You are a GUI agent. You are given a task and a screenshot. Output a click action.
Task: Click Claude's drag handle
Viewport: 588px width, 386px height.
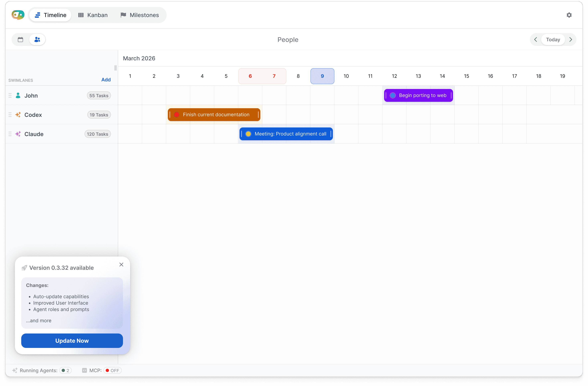click(x=10, y=134)
